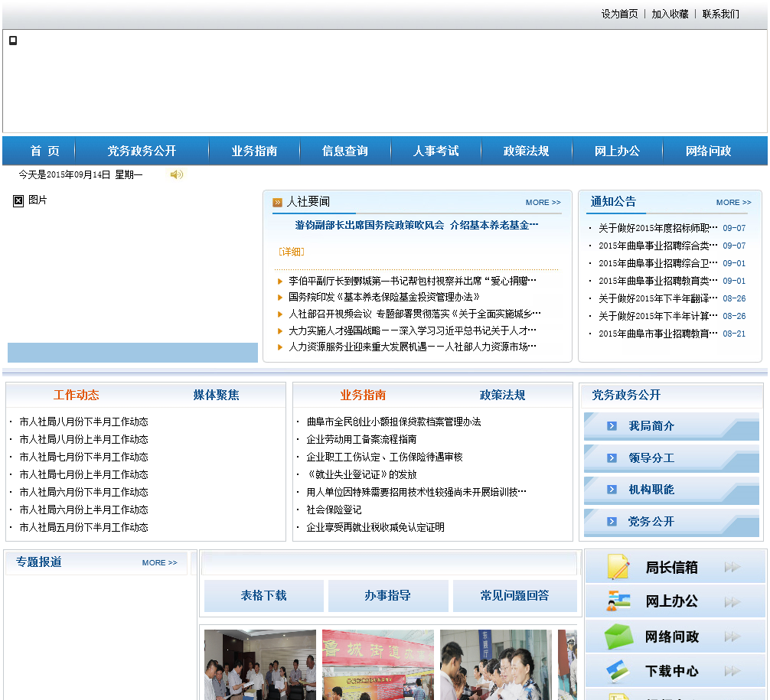
Task: Click the 下载中心 download icon
Action: coord(618,671)
